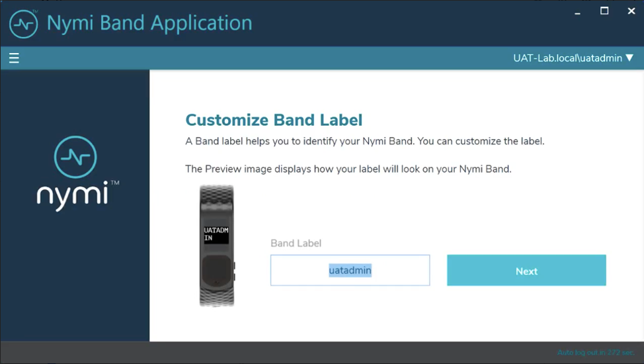This screenshot has height=364, width=644.
Task: Click the Band Label field caption
Action: click(296, 244)
